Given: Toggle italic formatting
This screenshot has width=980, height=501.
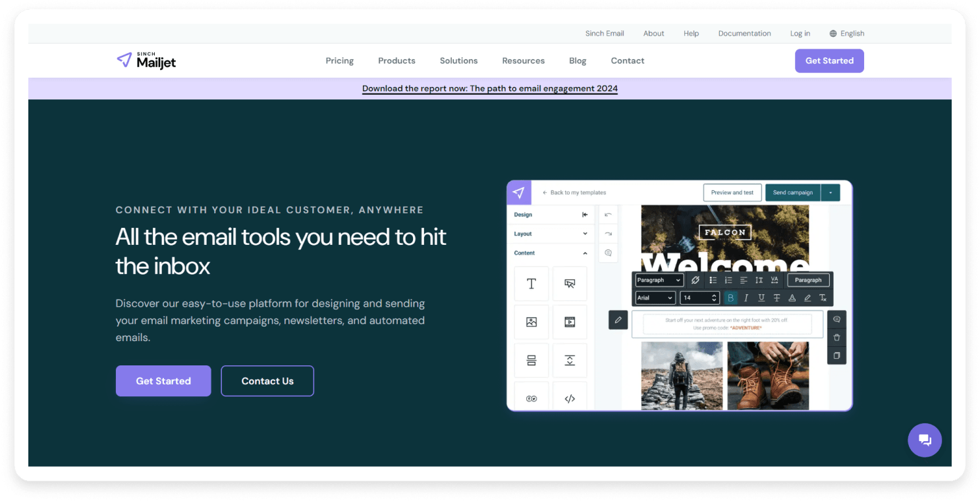Looking at the screenshot, I should pyautogui.click(x=746, y=298).
